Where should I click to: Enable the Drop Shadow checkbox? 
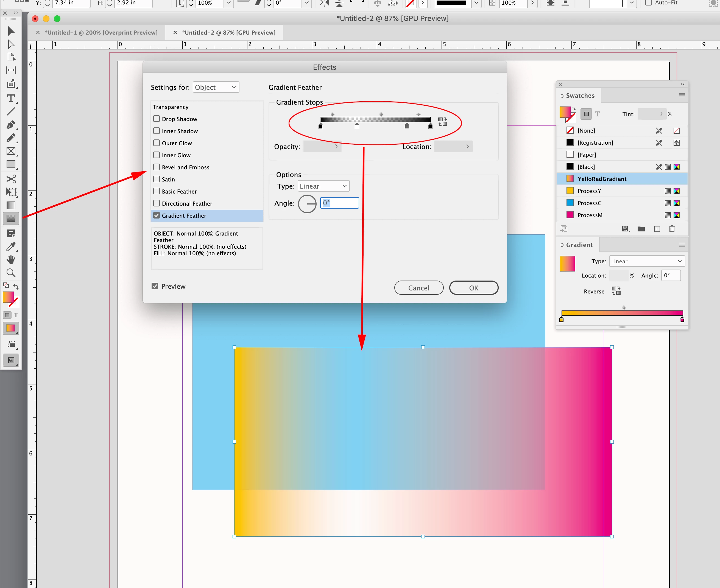click(x=157, y=119)
